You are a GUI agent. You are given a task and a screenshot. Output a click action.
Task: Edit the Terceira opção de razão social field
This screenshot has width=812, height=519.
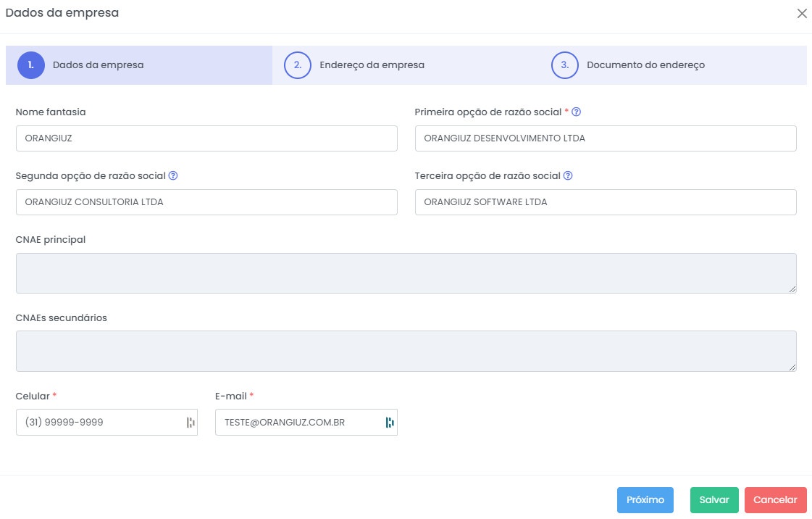click(x=606, y=202)
